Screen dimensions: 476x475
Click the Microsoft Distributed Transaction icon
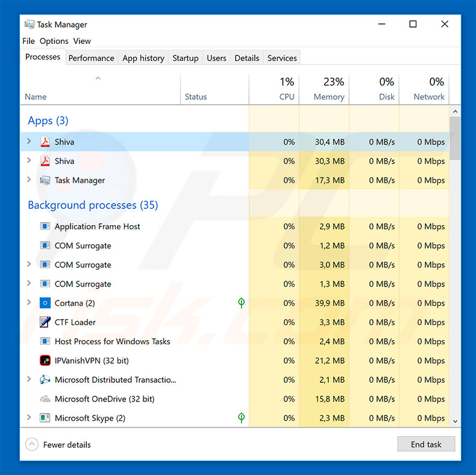pos(45,379)
